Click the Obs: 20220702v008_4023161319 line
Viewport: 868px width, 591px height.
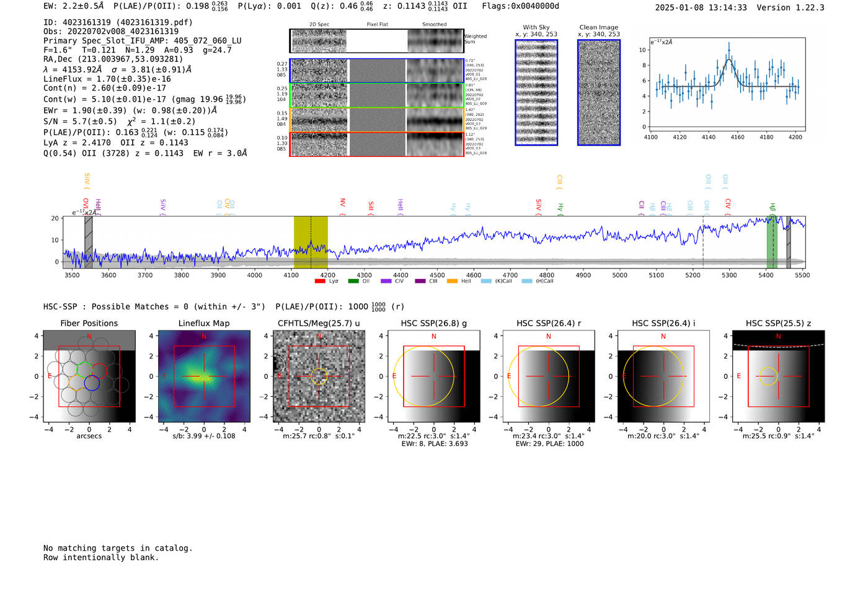(x=111, y=32)
